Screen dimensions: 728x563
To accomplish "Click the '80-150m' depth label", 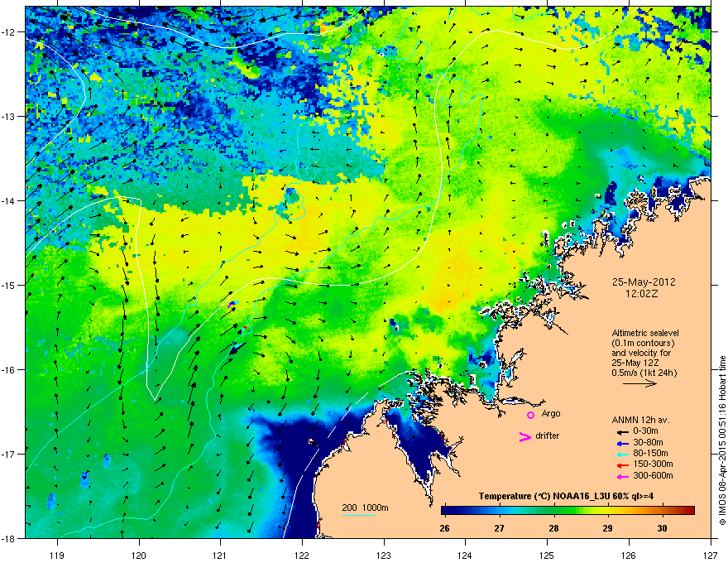I will 650,454.
